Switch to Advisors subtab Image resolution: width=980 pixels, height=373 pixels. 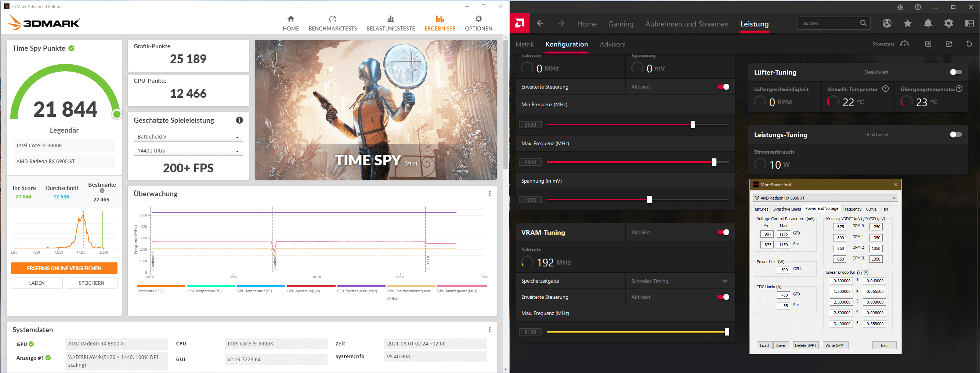(x=612, y=44)
